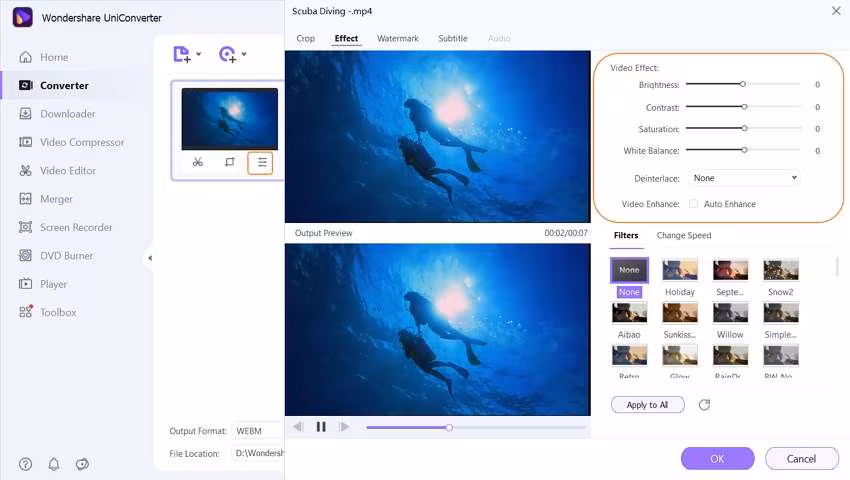This screenshot has width=850, height=480.
Task: Click the playback progress slider handle
Action: pyautogui.click(x=449, y=427)
